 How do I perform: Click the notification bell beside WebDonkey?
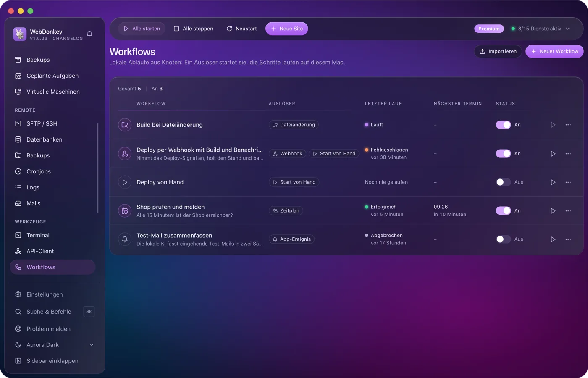point(89,34)
